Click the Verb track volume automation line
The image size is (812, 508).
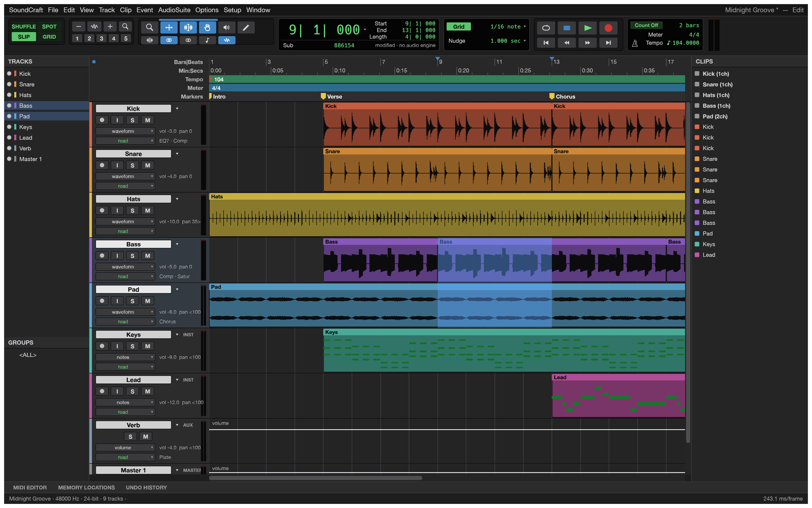(x=447, y=429)
